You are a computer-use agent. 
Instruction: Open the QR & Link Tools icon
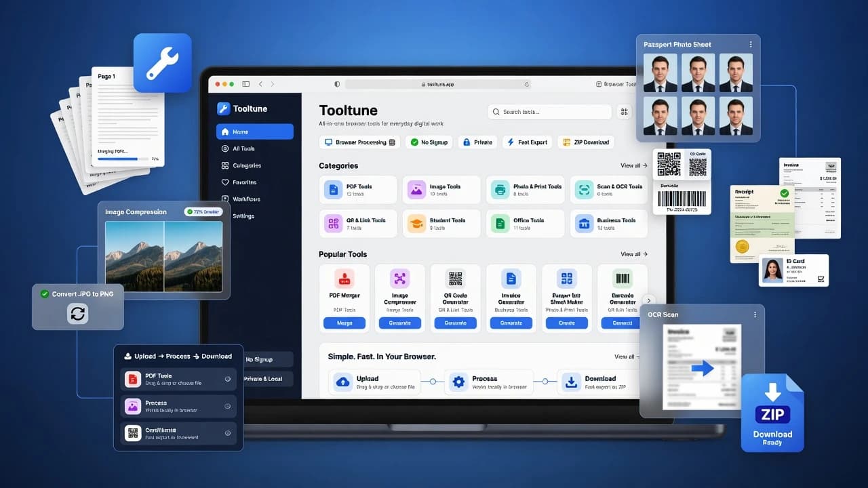coord(333,224)
